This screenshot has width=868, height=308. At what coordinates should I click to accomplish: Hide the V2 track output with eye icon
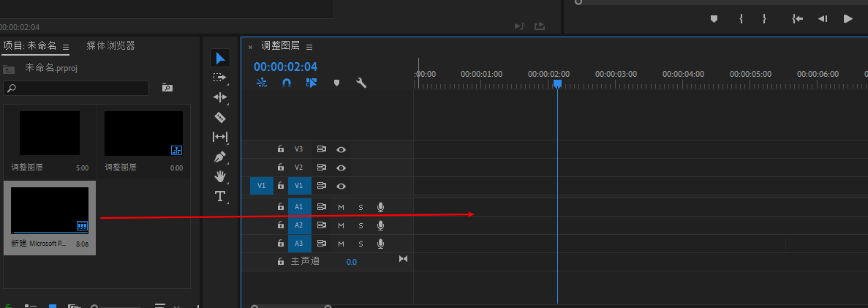[341, 168]
